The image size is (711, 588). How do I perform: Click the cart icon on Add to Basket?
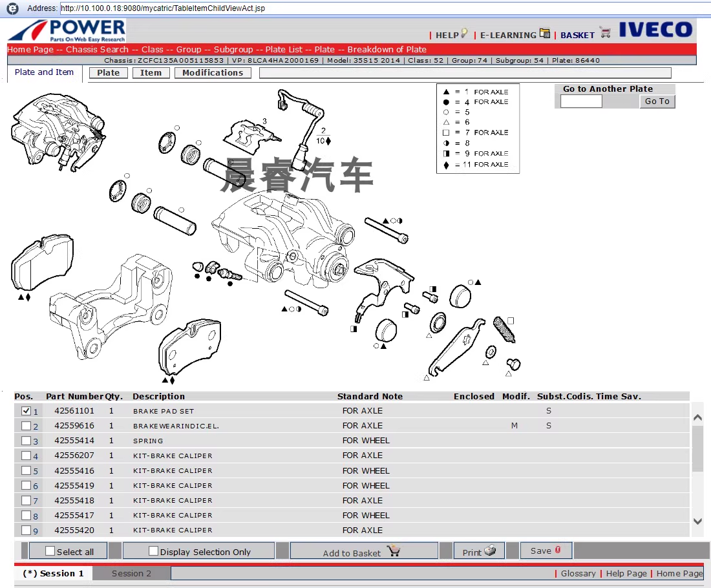tap(394, 551)
